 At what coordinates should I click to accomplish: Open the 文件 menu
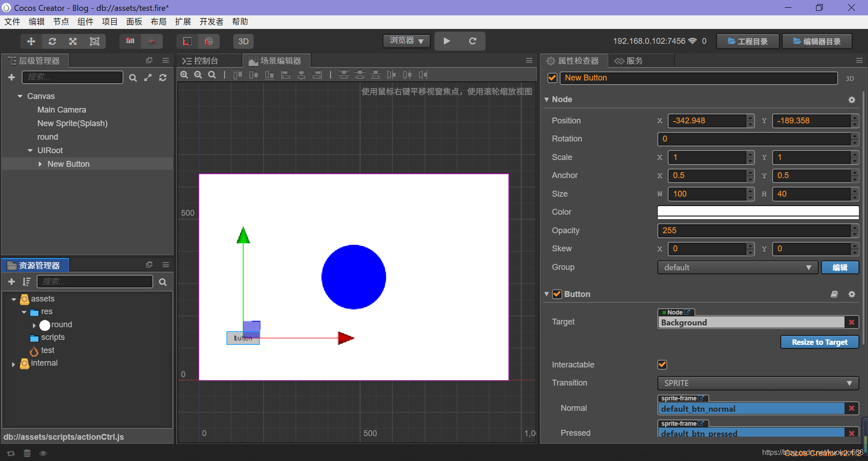(x=13, y=22)
